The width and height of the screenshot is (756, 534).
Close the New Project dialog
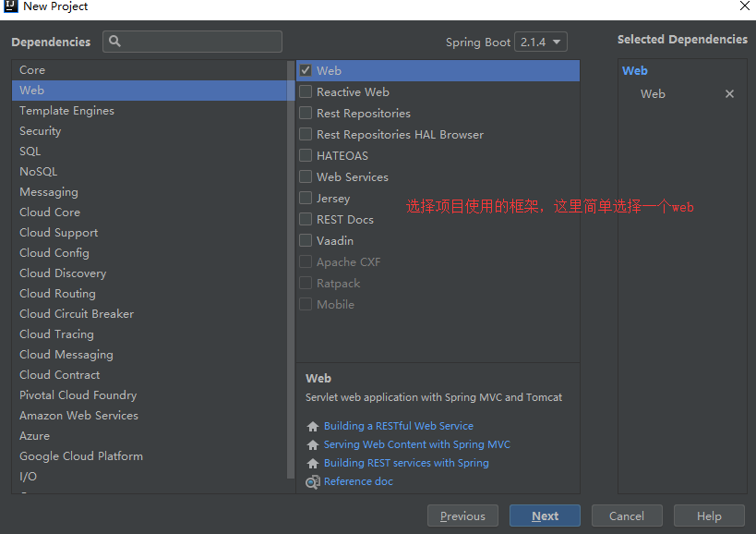(745, 6)
